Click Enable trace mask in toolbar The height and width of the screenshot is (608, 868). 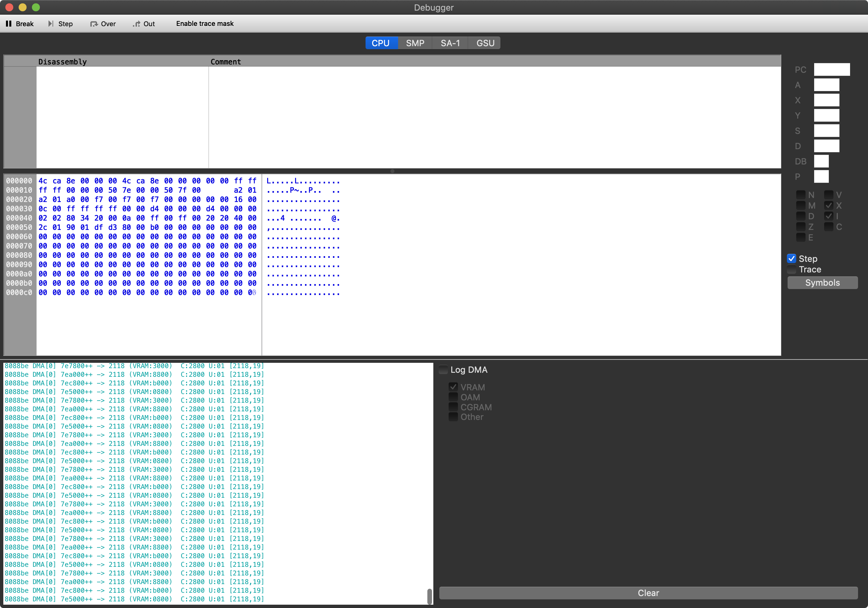click(x=204, y=24)
